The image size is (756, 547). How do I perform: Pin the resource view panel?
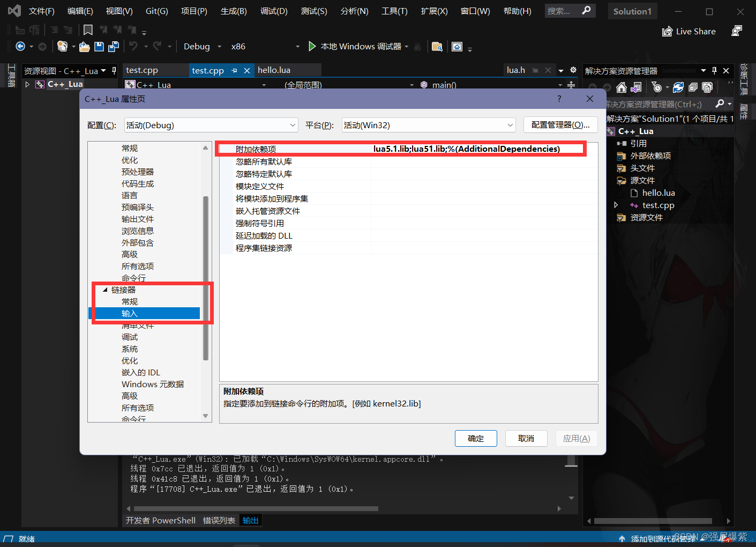pos(114,70)
